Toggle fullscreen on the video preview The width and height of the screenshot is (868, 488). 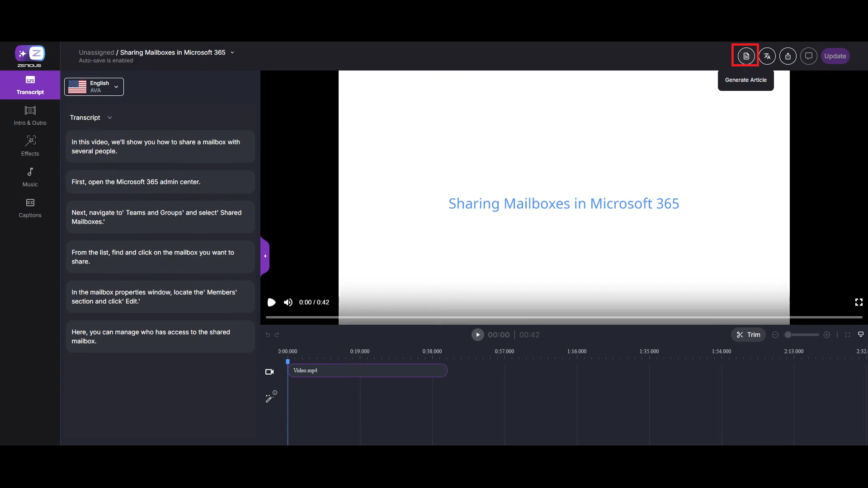pyautogui.click(x=859, y=302)
